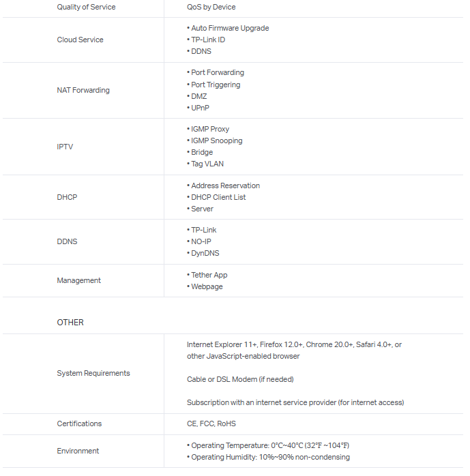Click the Quality of Service row label
The image size is (470, 476).
point(86,7)
